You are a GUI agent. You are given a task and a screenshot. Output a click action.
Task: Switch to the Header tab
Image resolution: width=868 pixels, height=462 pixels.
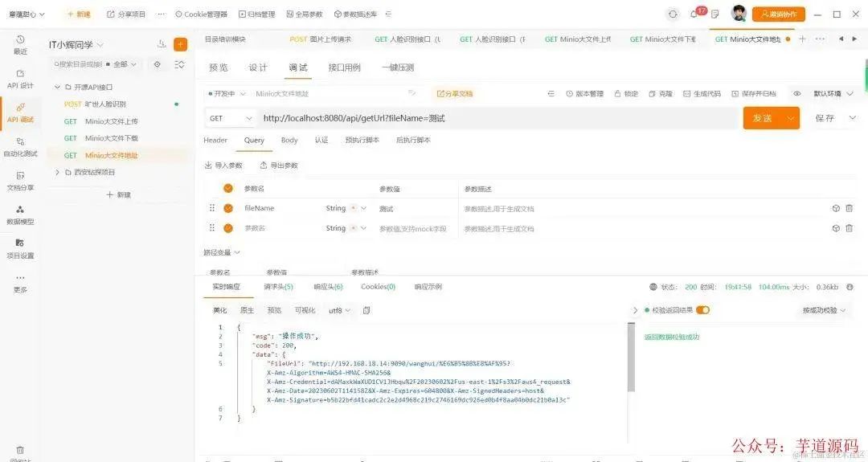click(215, 140)
